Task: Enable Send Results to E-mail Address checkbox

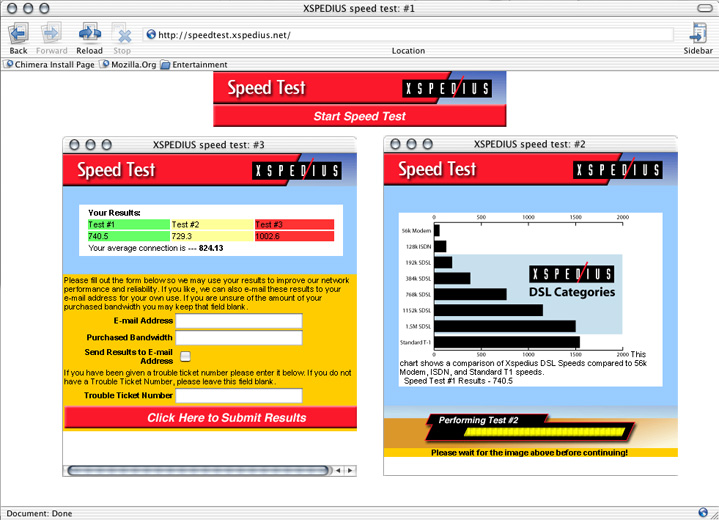Action: tap(185, 356)
